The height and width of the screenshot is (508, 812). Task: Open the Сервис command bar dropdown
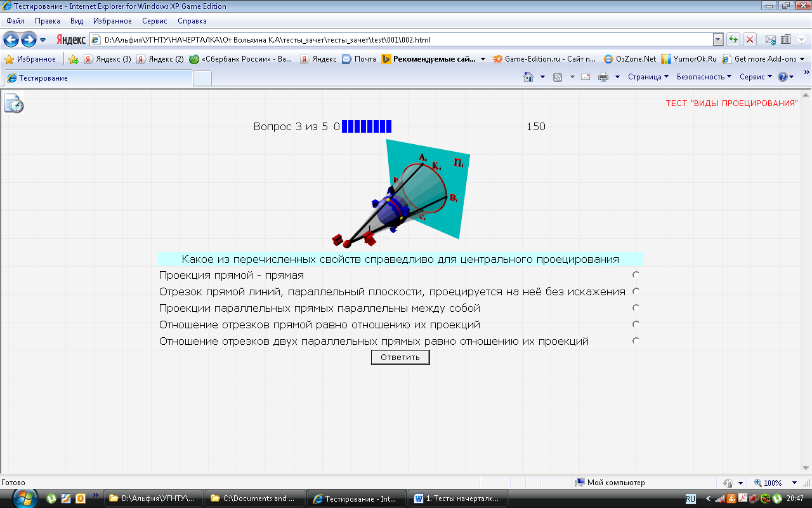tap(756, 77)
